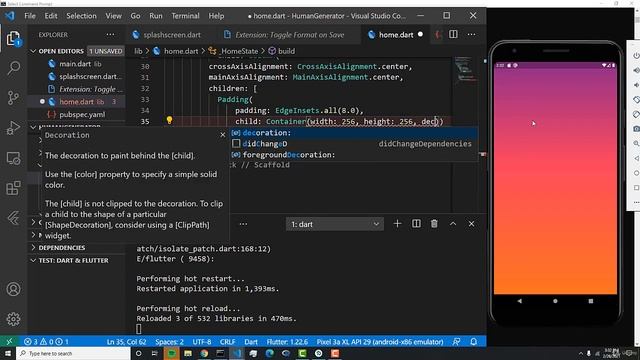Open the File menu
This screenshot has height=360, width=640.
30,16
